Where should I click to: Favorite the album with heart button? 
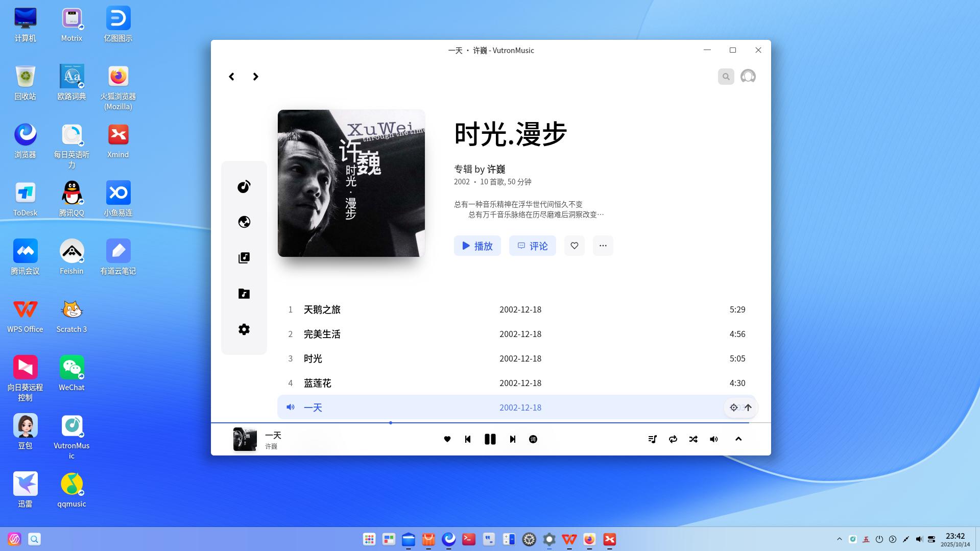[575, 246]
